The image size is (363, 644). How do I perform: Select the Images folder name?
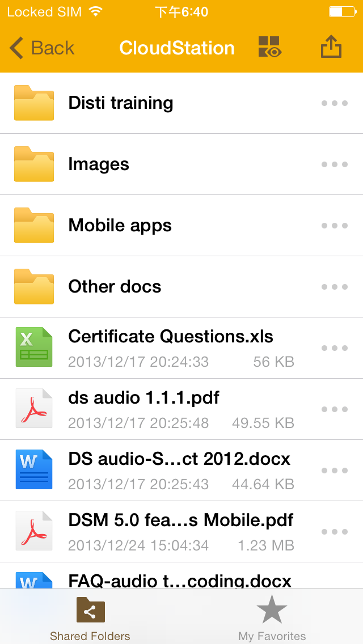[x=99, y=165]
